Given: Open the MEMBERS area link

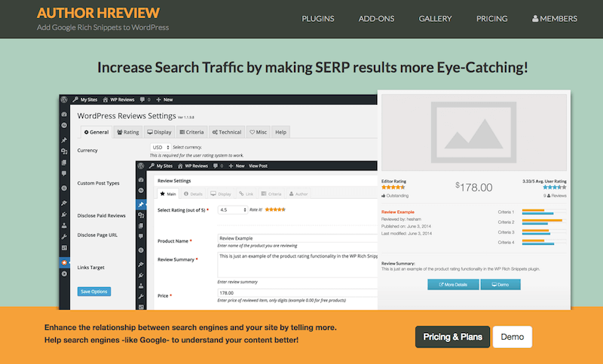Looking at the screenshot, I should pos(555,19).
